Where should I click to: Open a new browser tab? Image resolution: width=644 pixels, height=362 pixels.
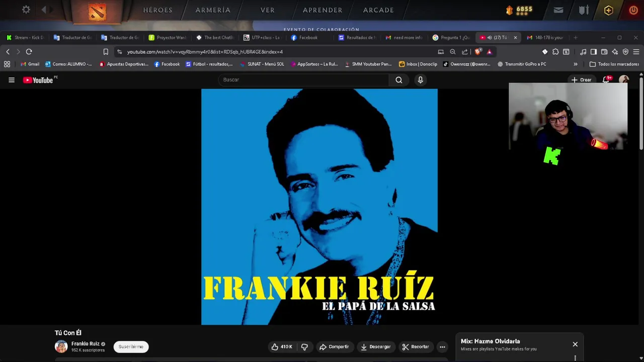tap(576, 37)
